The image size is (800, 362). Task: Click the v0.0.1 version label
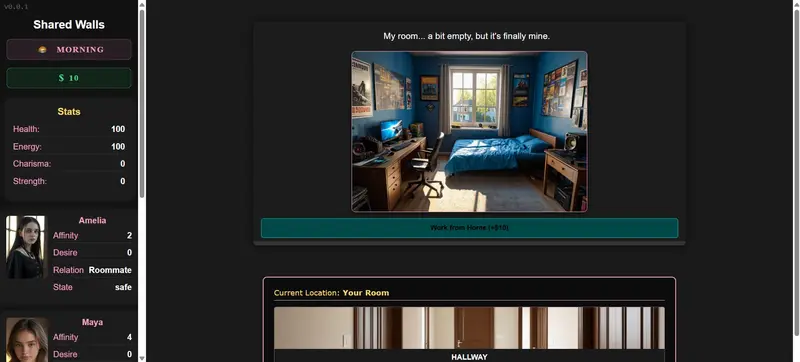(x=16, y=7)
